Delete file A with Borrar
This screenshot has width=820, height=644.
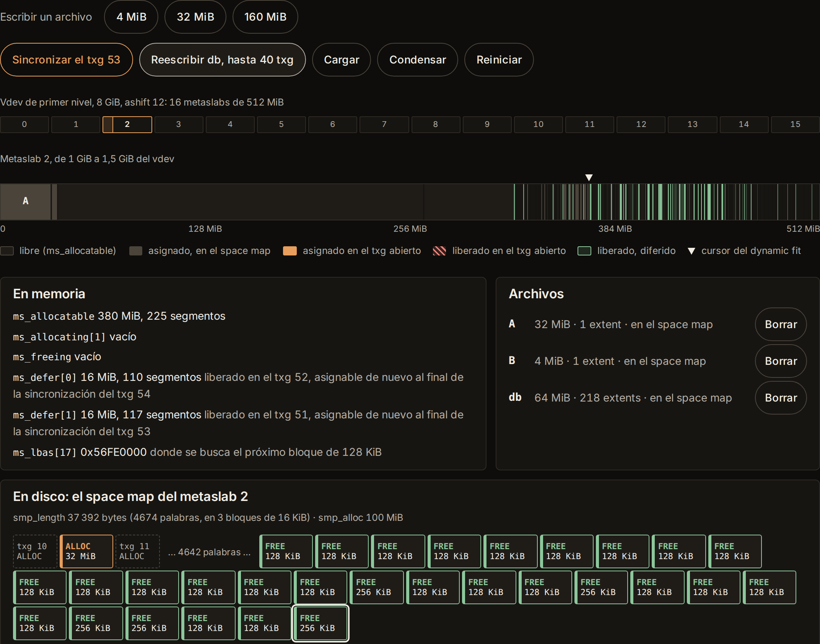pyautogui.click(x=781, y=324)
